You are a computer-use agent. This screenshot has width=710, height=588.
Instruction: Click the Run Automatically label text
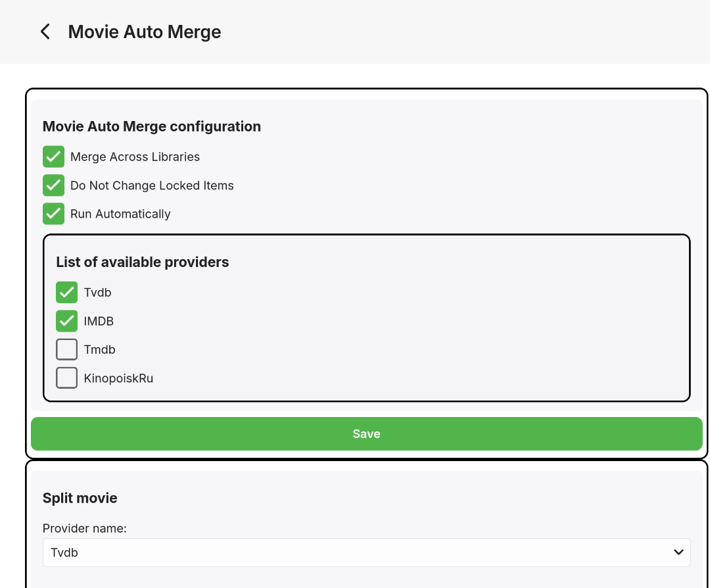tap(120, 214)
